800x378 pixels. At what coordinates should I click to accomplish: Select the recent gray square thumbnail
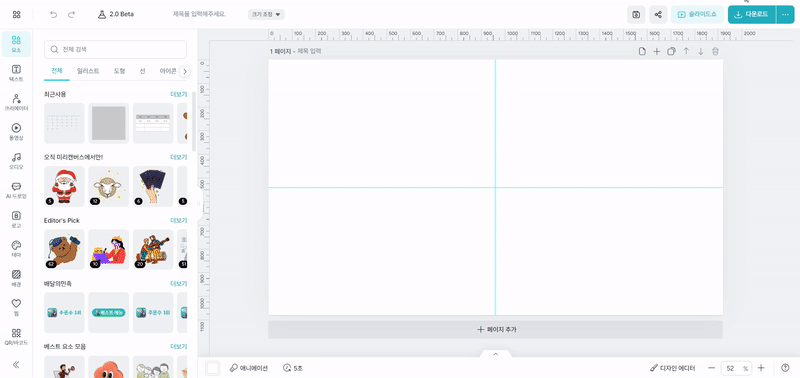[109, 123]
